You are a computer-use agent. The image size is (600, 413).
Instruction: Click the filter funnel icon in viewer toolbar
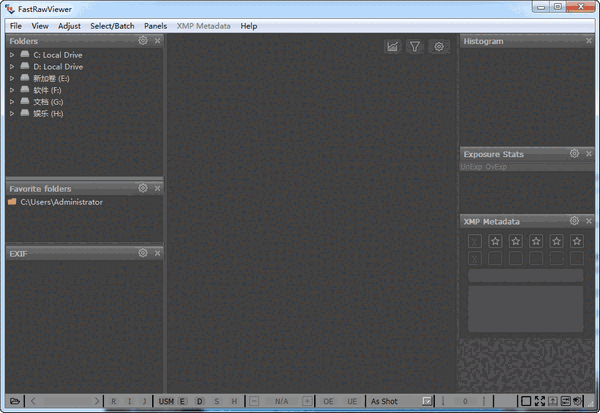(415, 47)
